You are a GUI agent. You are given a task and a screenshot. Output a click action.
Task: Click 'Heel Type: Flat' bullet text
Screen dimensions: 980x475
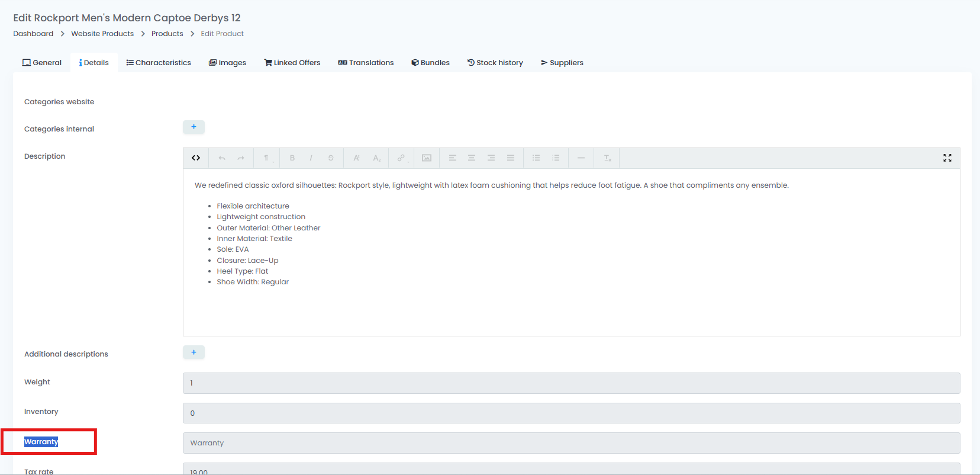pyautogui.click(x=242, y=271)
